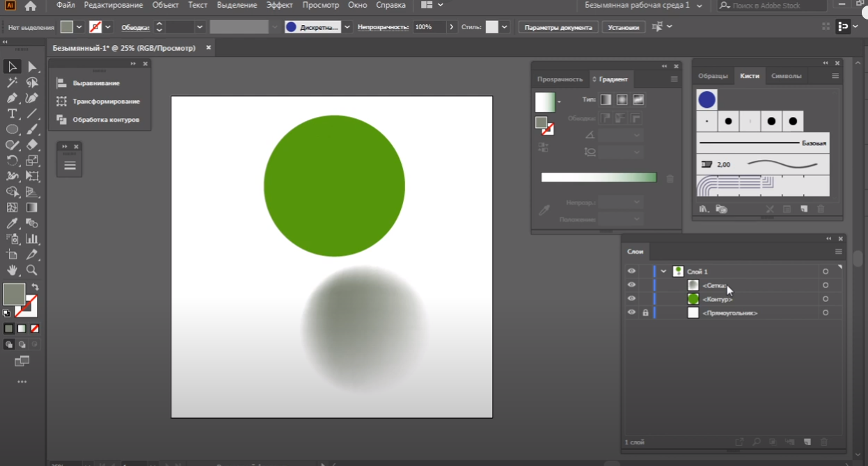Select the Zoom magnifier tool
Viewport: 868px width, 466px height.
[32, 270]
